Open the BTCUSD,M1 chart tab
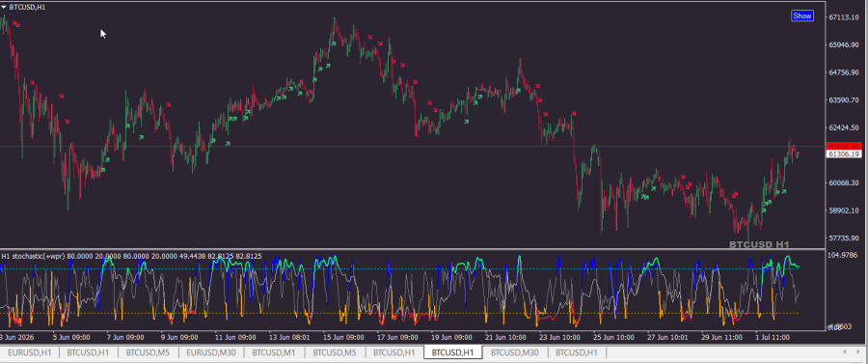Viewport: 868px width, 364px height. 274,352
